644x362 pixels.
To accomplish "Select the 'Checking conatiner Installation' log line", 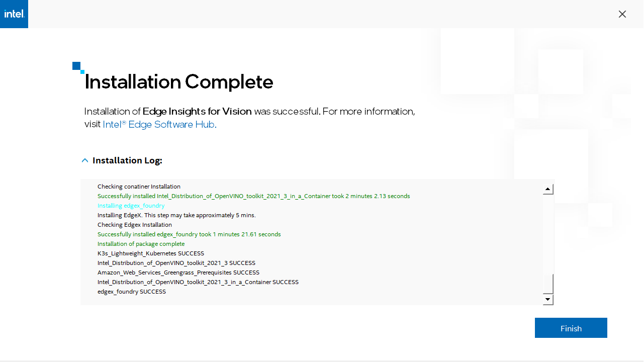I will (x=139, y=187).
